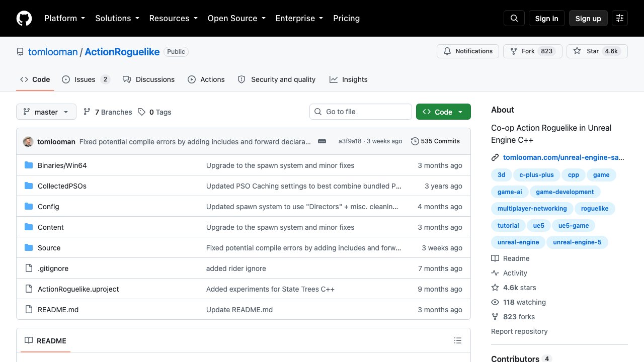Select the roguelike topic tag
The width and height of the screenshot is (644, 362).
pyautogui.click(x=595, y=209)
